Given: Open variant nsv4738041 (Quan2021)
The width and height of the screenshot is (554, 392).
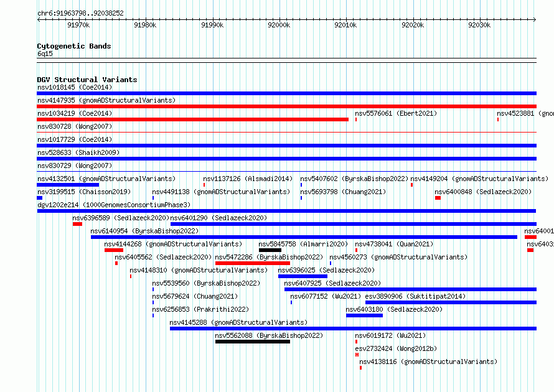Looking at the screenshot, I should pyautogui.click(x=394, y=244).
